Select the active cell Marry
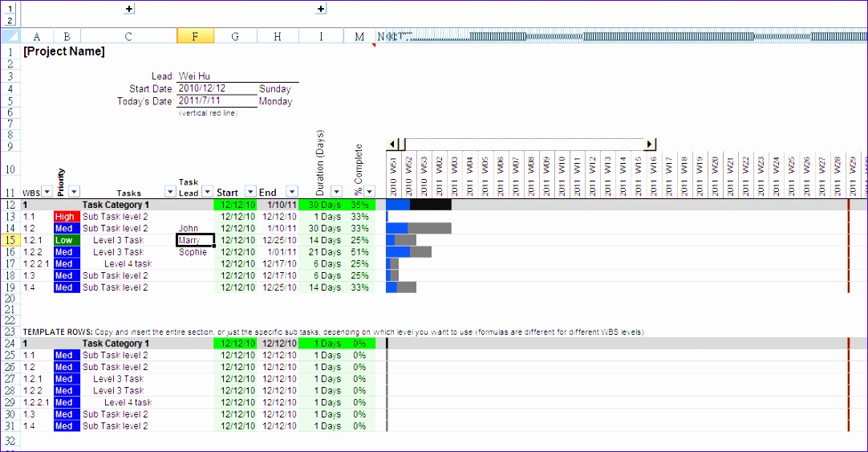The height and width of the screenshot is (452, 868). (196, 240)
